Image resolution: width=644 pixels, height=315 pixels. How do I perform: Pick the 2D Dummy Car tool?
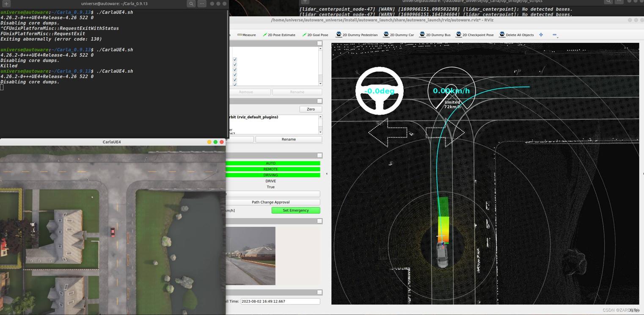pos(399,35)
